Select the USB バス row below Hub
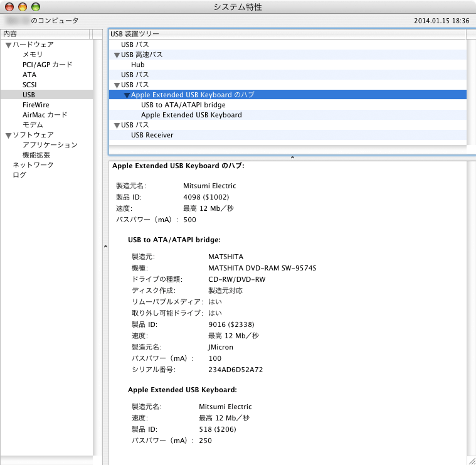This screenshot has height=465, width=476. 287,75
